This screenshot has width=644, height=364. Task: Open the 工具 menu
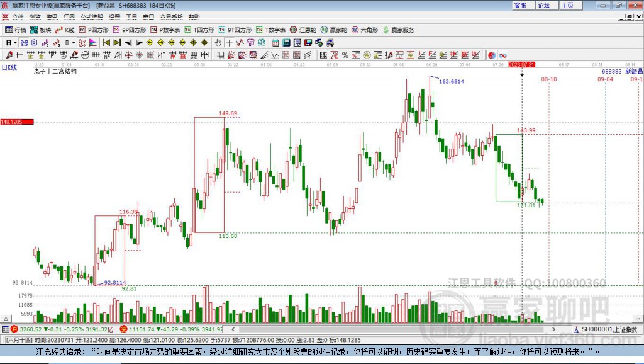point(131,17)
